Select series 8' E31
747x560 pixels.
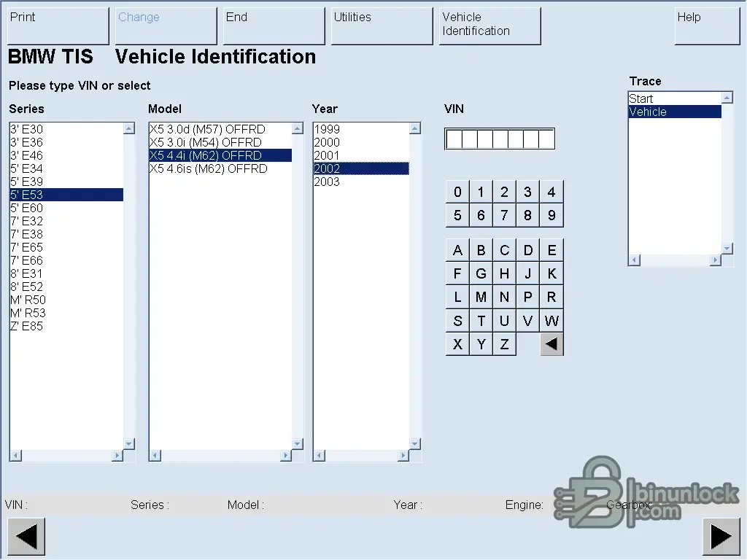[x=66, y=273]
